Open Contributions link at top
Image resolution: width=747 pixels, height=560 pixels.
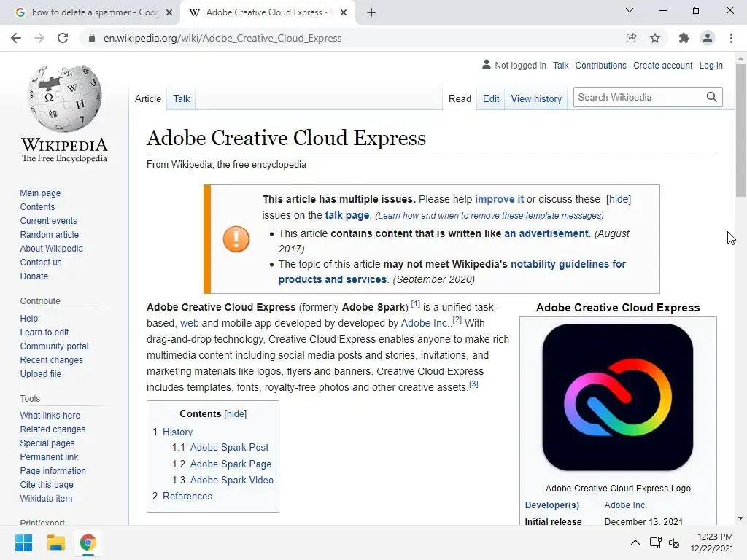point(601,65)
